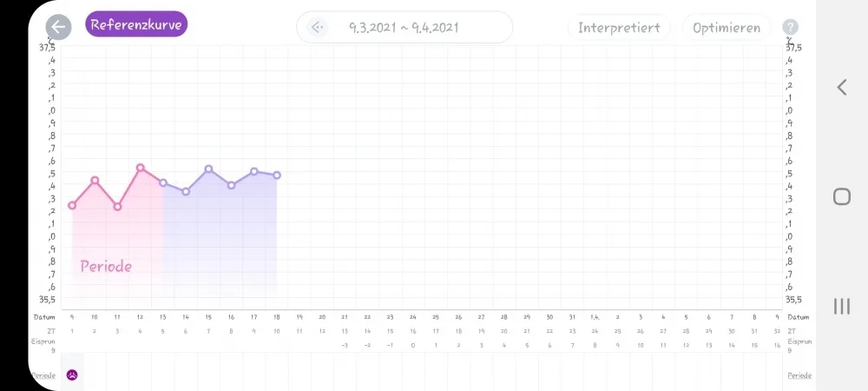The height and width of the screenshot is (391, 868).
Task: Toggle the Referenzkurve pill
Action: coord(136,25)
